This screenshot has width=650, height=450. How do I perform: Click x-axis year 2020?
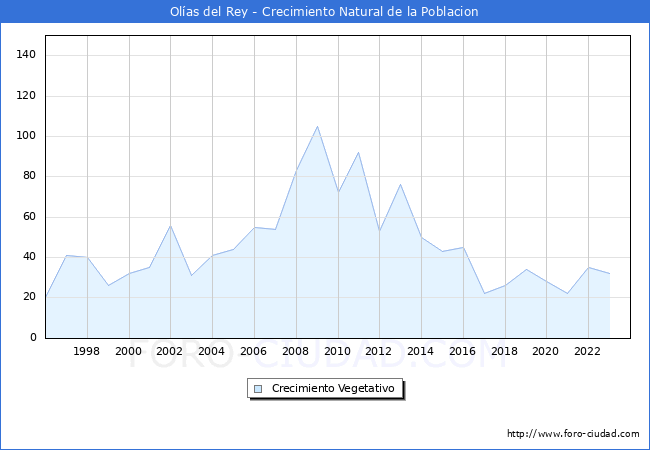(x=546, y=351)
